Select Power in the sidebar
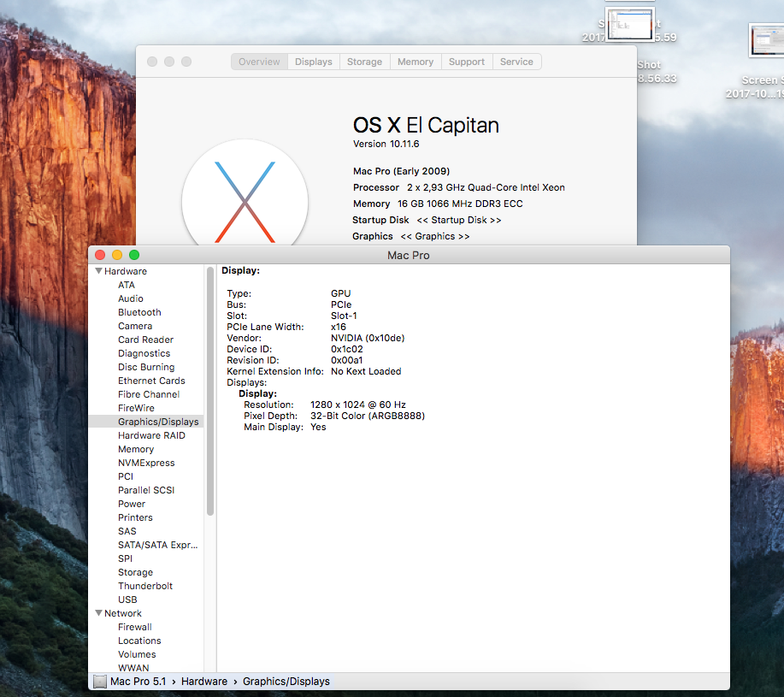Image resolution: width=784 pixels, height=697 pixels. pos(132,504)
